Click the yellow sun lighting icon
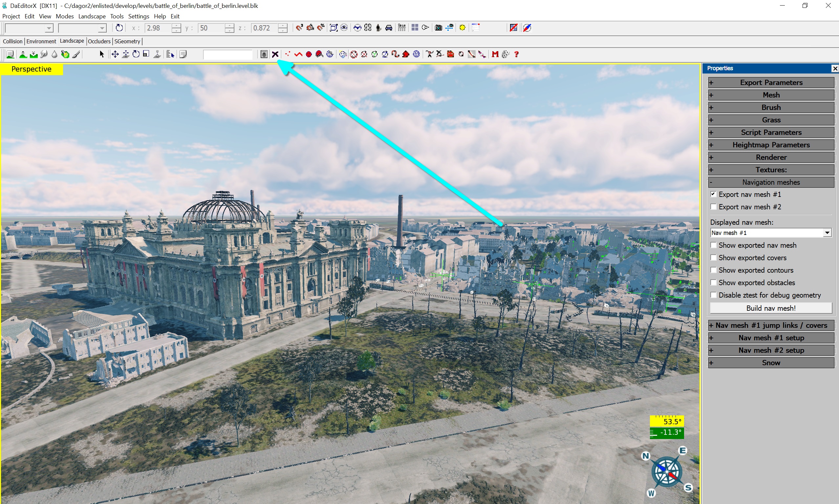839x504 pixels. [x=462, y=28]
